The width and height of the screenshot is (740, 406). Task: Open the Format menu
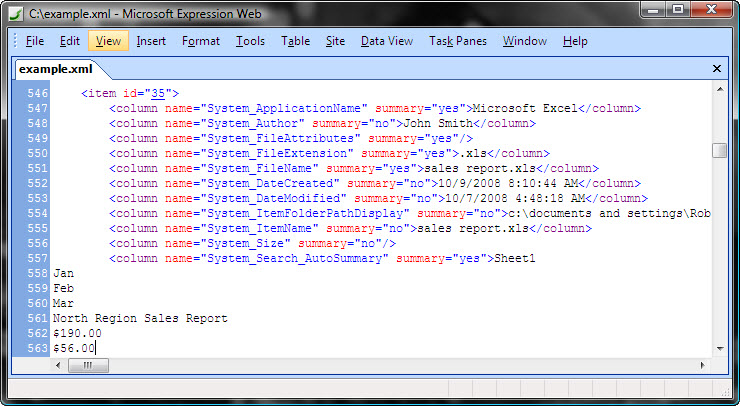pos(201,41)
